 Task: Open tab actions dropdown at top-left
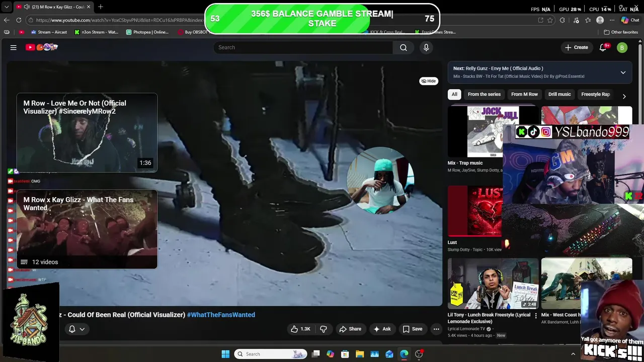(6, 7)
